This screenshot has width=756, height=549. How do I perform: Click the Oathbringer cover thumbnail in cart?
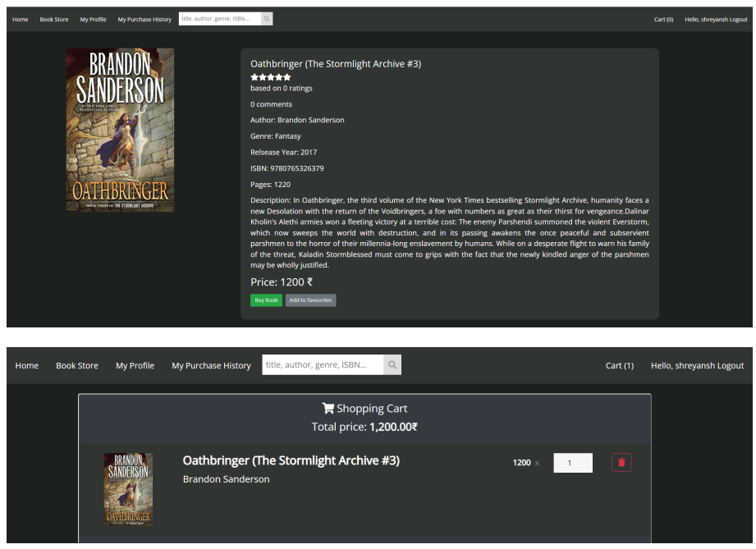[129, 488]
